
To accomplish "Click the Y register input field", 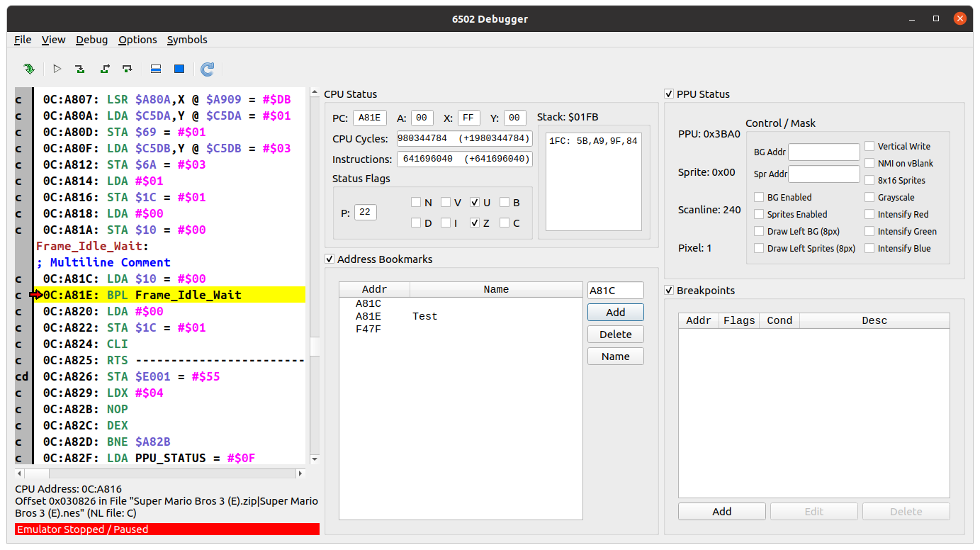I will point(515,118).
